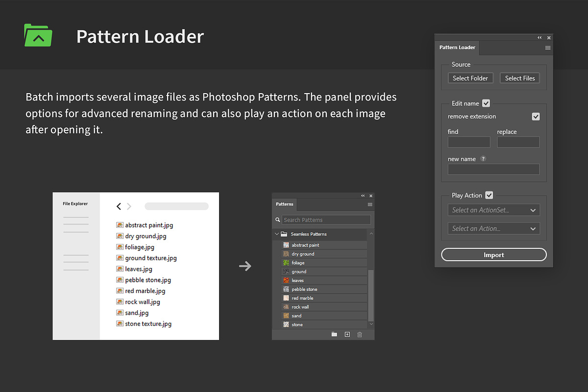Disable the remove extension checkbox
The height and width of the screenshot is (392, 588).
click(x=536, y=116)
